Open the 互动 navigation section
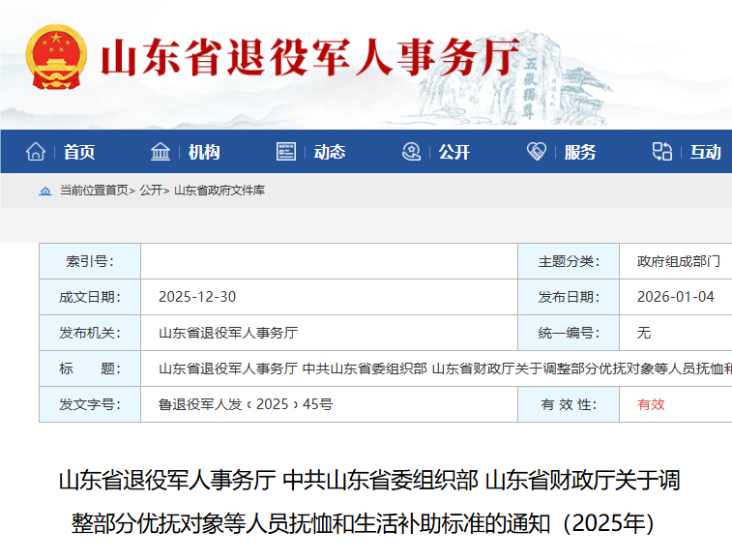Image resolution: width=732 pixels, height=560 pixels. [705, 152]
